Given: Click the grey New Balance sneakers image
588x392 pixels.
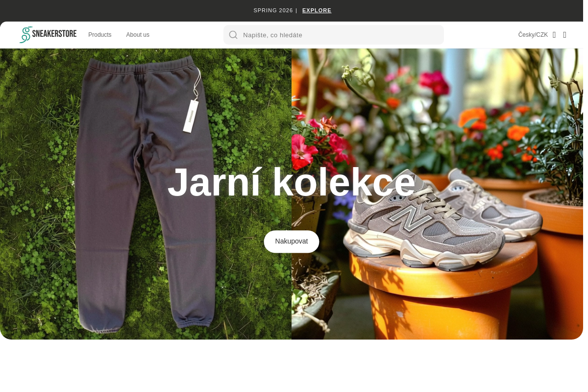Looking at the screenshot, I should click(441, 225).
